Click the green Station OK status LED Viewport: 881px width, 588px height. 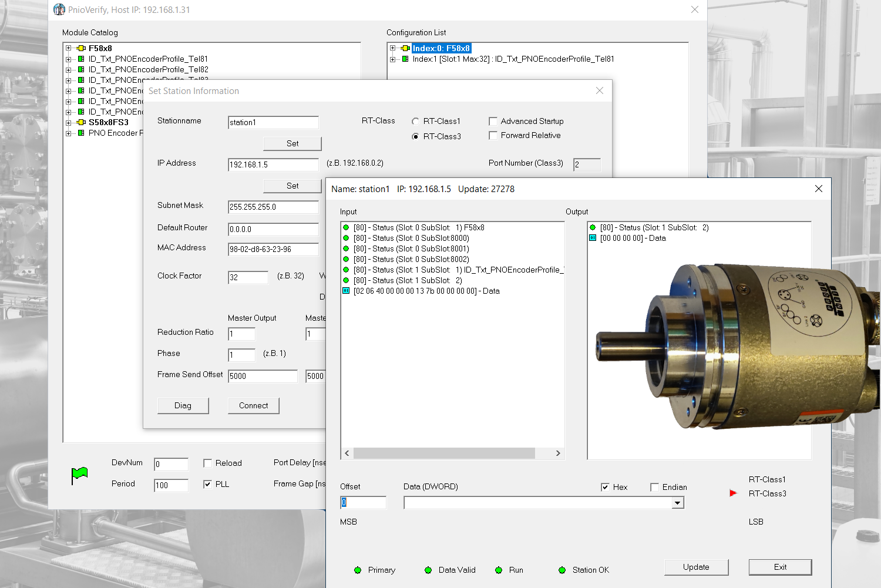coord(562,570)
